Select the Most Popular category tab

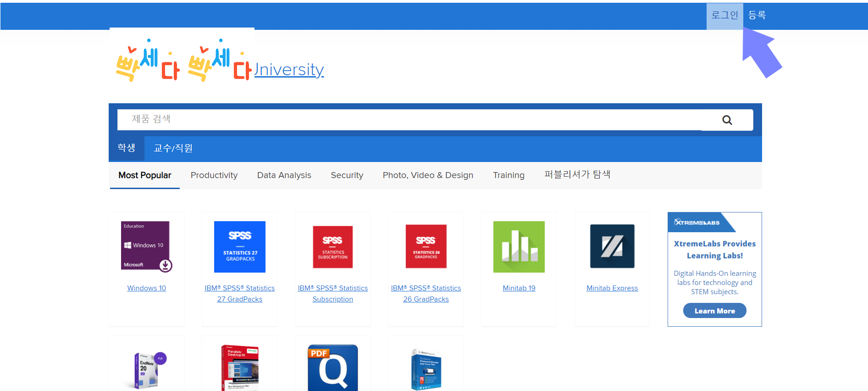click(x=144, y=175)
